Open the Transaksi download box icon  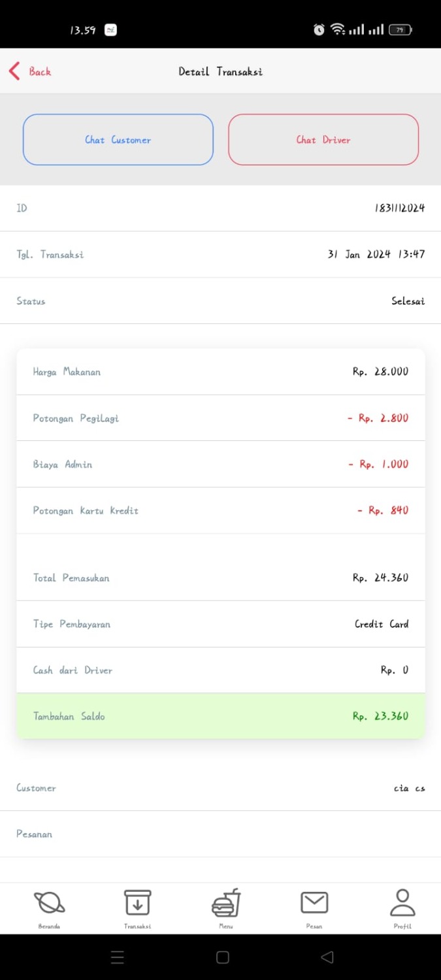137,903
